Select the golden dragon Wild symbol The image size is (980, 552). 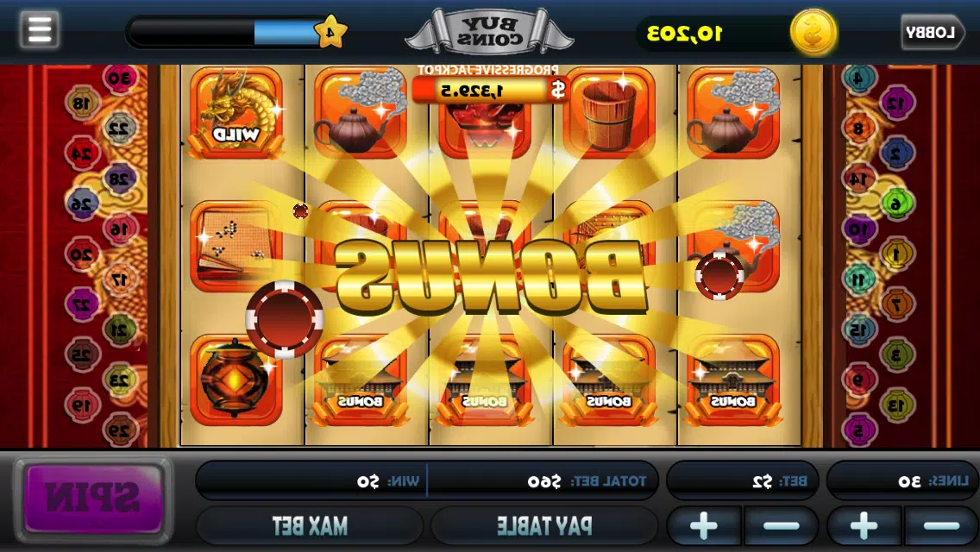[236, 112]
